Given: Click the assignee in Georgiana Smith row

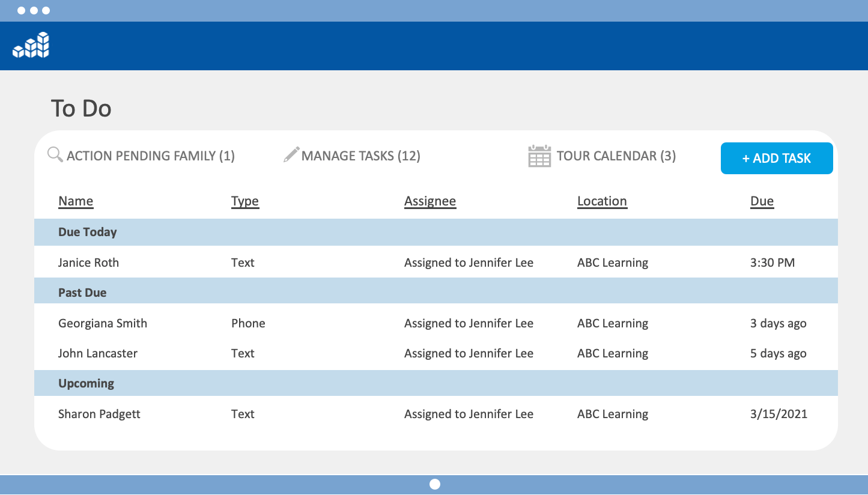Looking at the screenshot, I should coord(469,323).
